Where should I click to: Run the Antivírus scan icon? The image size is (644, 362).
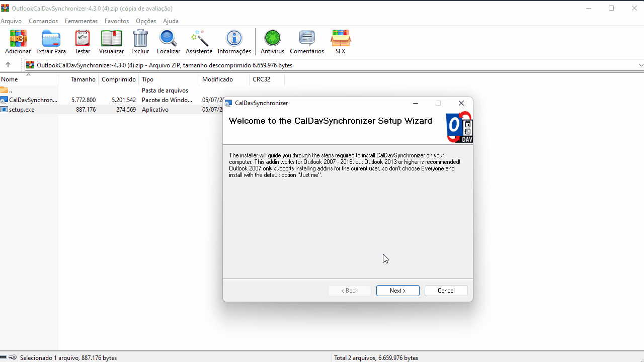click(272, 39)
